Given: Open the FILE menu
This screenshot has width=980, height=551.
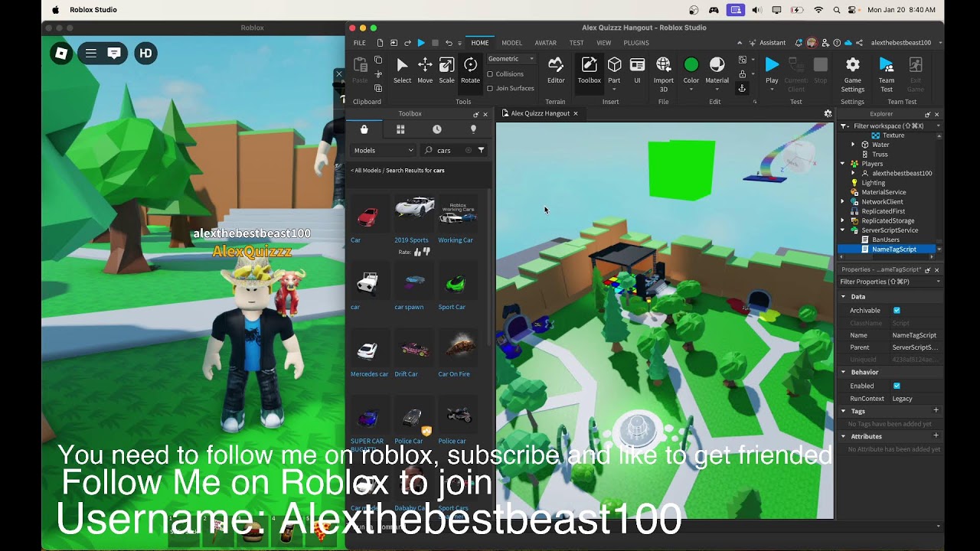Looking at the screenshot, I should pyautogui.click(x=359, y=43).
